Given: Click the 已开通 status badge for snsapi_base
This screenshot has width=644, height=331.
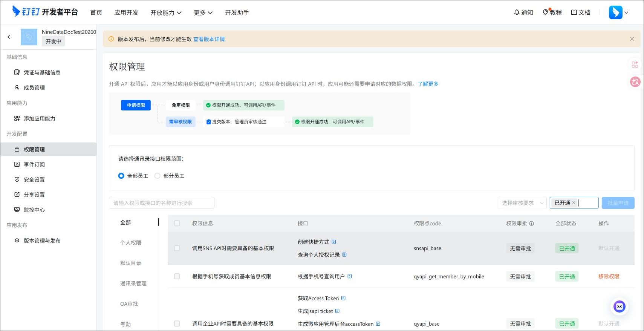Looking at the screenshot, I should click(x=567, y=248).
